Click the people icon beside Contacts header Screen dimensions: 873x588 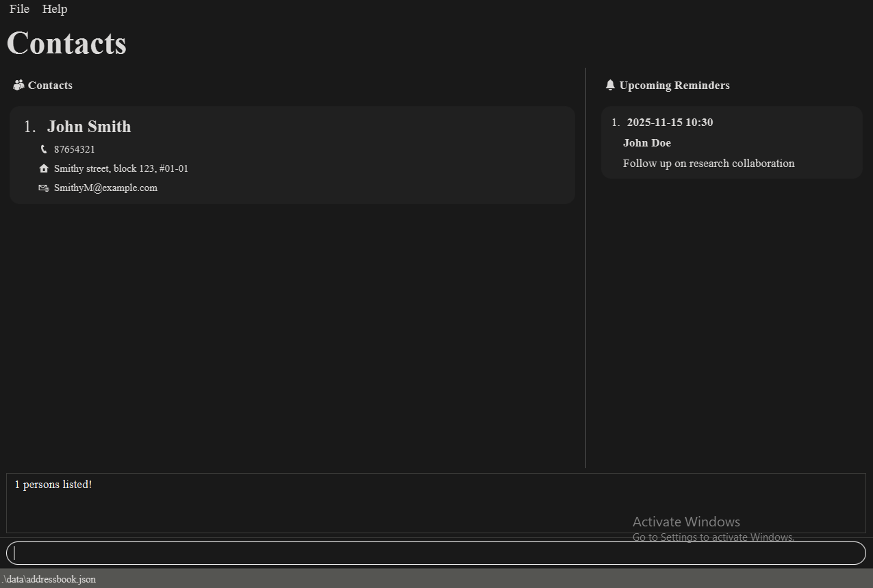coord(18,85)
